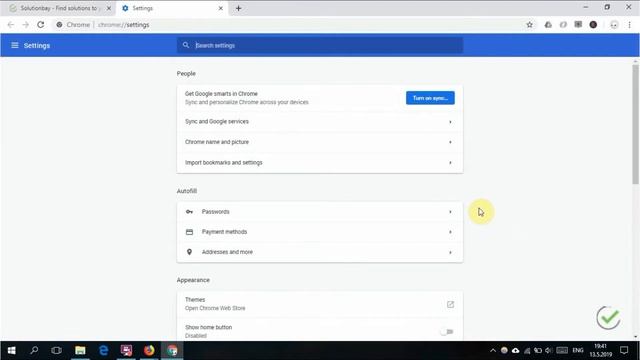Launch Microsoft Edge from taskbar

click(104, 350)
